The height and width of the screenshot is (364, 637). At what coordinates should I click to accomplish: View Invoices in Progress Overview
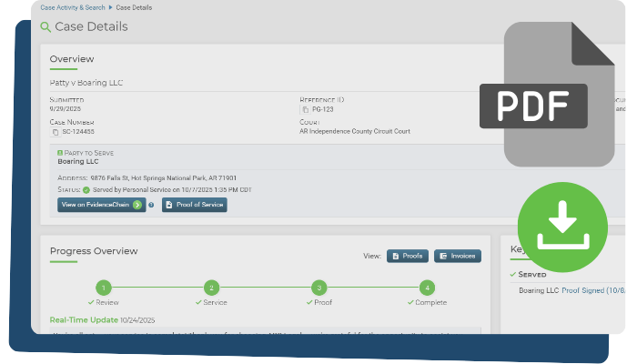(458, 256)
